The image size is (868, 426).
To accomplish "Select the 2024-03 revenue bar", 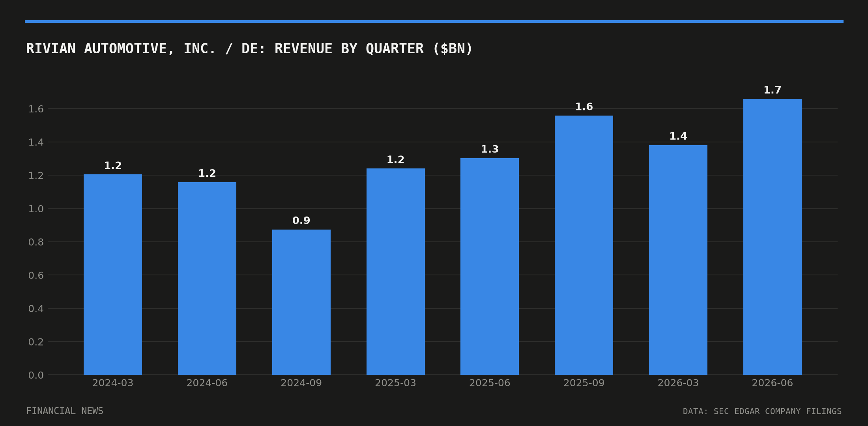I will (x=113, y=275).
